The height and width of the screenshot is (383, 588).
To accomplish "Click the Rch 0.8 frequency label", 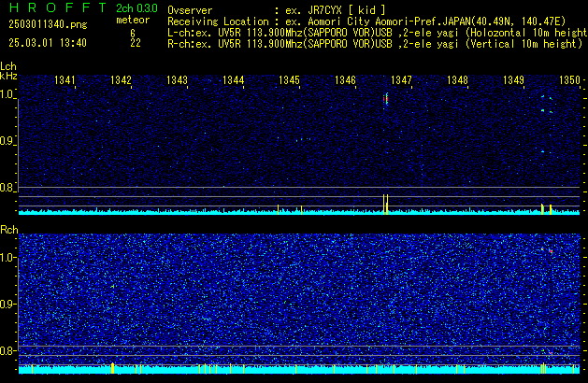I will [x=7, y=350].
